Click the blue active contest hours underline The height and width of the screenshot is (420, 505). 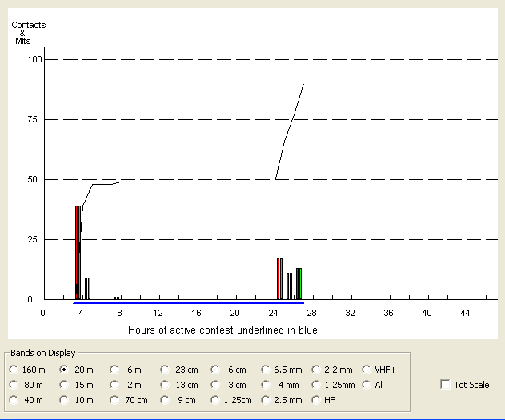pos(188,303)
